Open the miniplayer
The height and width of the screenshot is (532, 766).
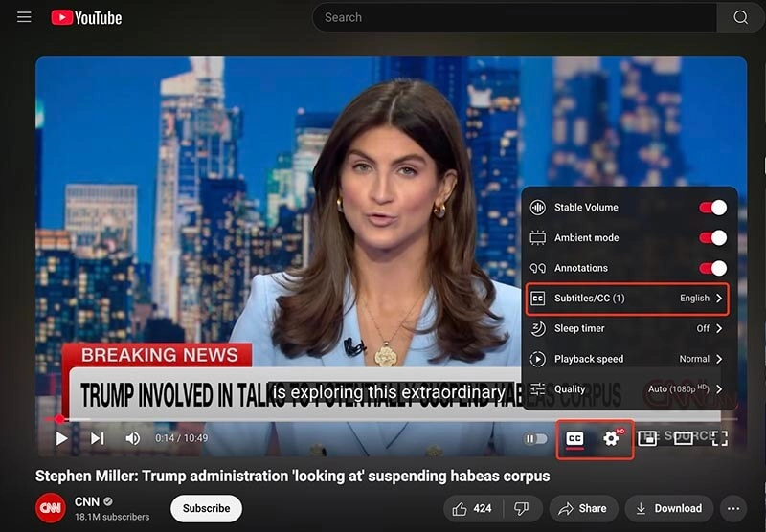tap(647, 438)
